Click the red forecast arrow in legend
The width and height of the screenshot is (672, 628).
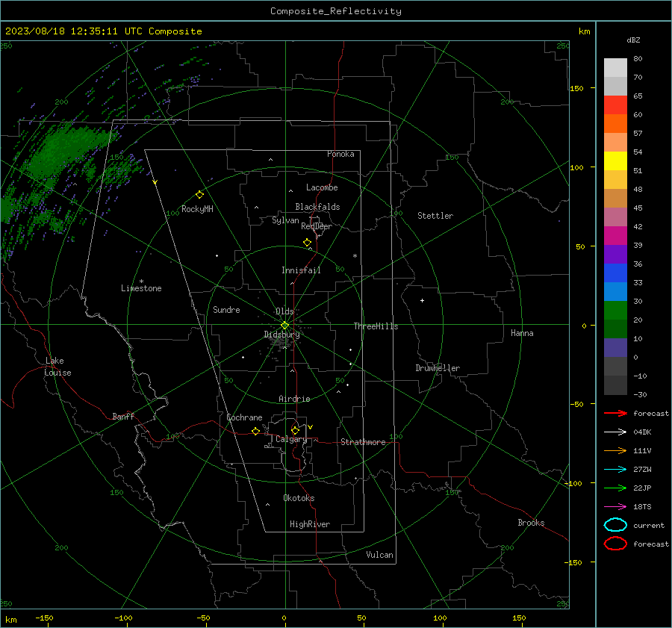click(x=615, y=413)
